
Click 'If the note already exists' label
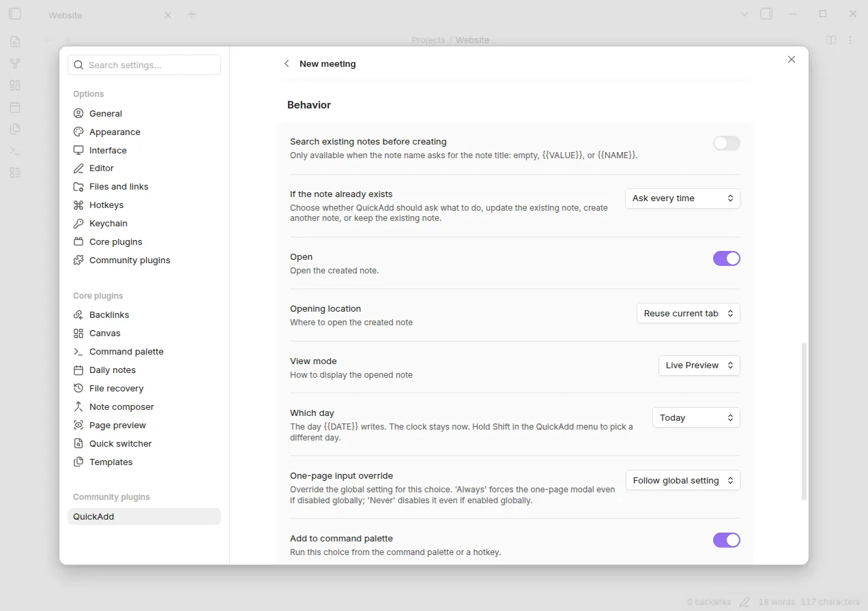[341, 194]
